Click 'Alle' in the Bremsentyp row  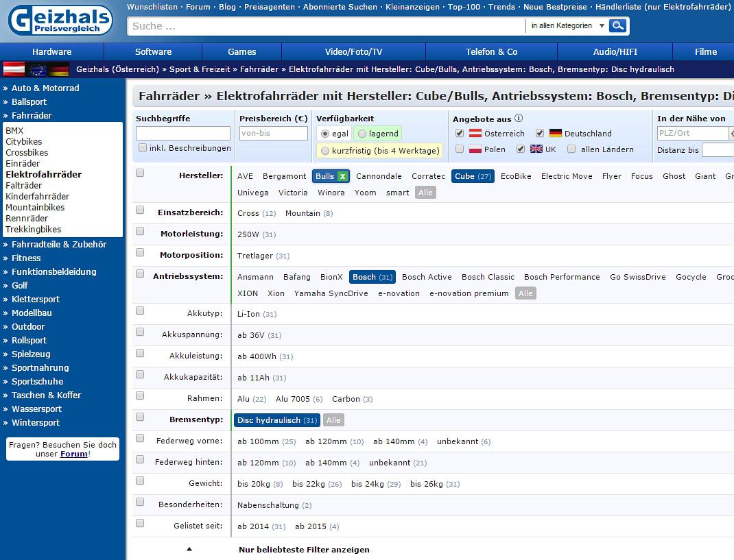[333, 420]
